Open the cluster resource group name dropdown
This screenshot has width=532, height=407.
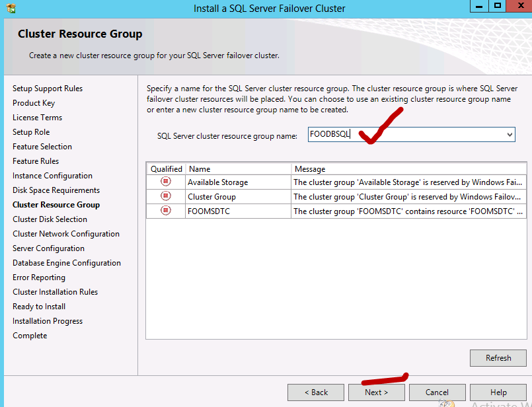coord(510,134)
